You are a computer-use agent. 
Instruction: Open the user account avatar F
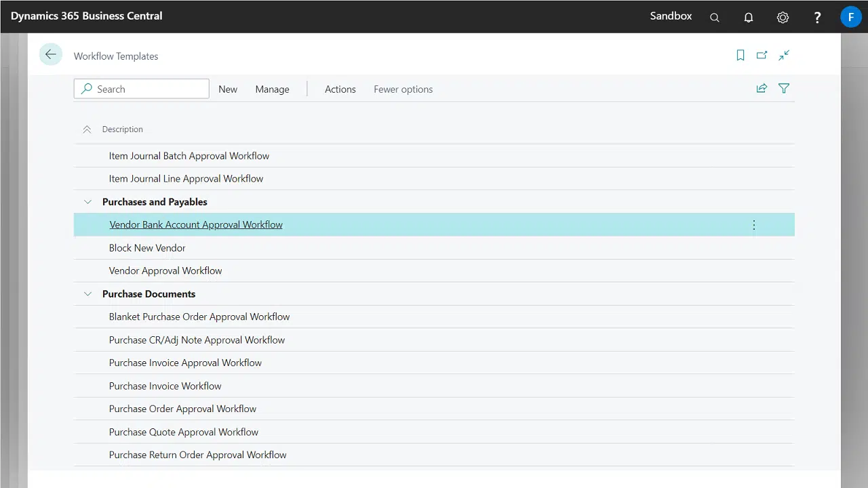(x=850, y=17)
